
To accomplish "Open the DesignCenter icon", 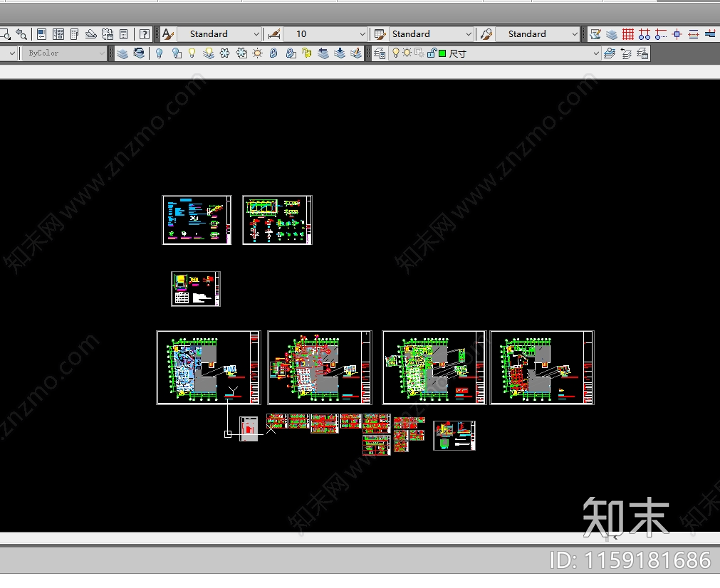I will (58, 34).
